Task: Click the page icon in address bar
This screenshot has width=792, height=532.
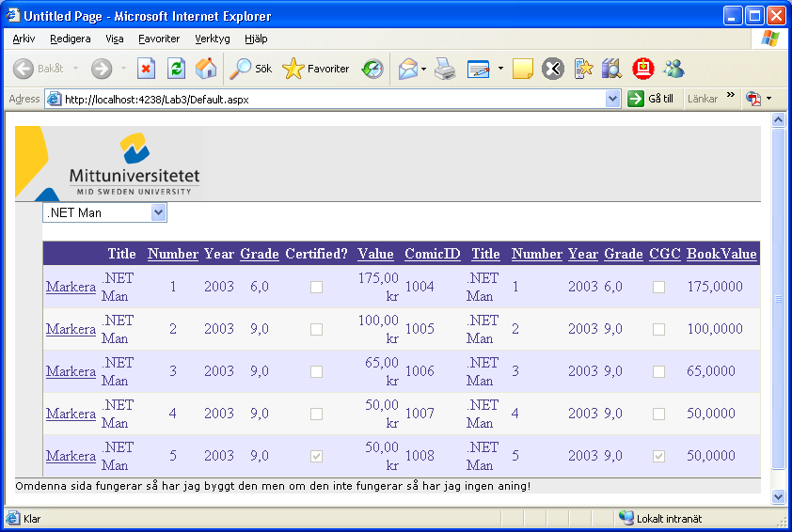Action: tap(54, 99)
